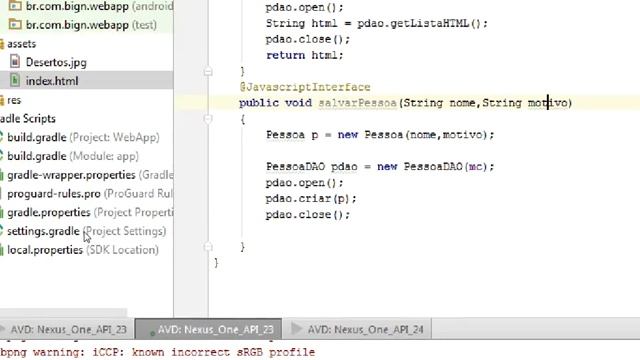Click the salvarPessoa method name
640x360 pixels.
tap(358, 103)
